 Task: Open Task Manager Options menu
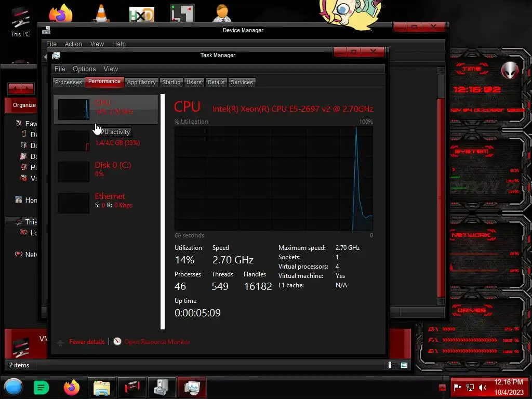(x=84, y=69)
